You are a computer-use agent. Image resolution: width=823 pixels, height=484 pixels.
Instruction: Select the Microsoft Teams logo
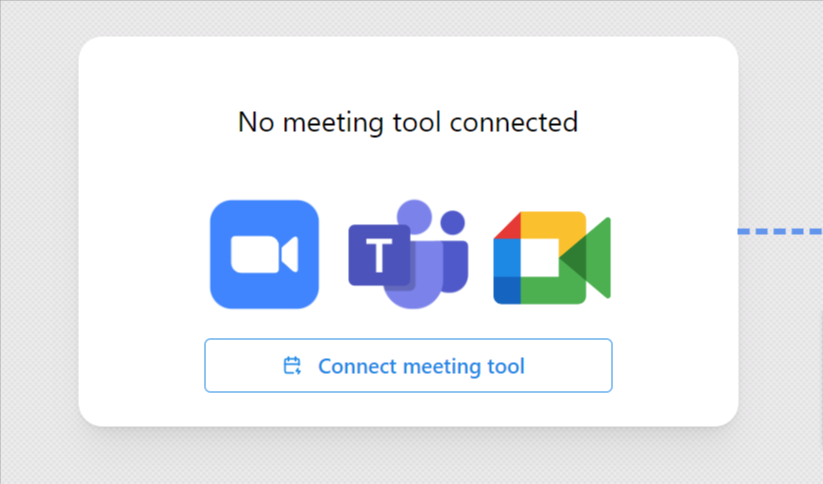407,255
